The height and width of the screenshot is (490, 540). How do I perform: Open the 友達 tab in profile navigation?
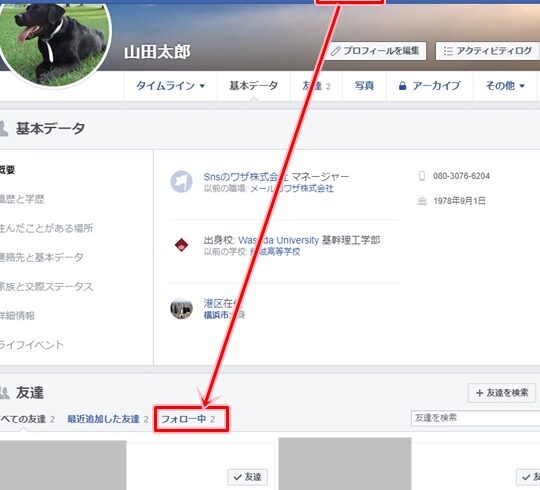(x=316, y=85)
